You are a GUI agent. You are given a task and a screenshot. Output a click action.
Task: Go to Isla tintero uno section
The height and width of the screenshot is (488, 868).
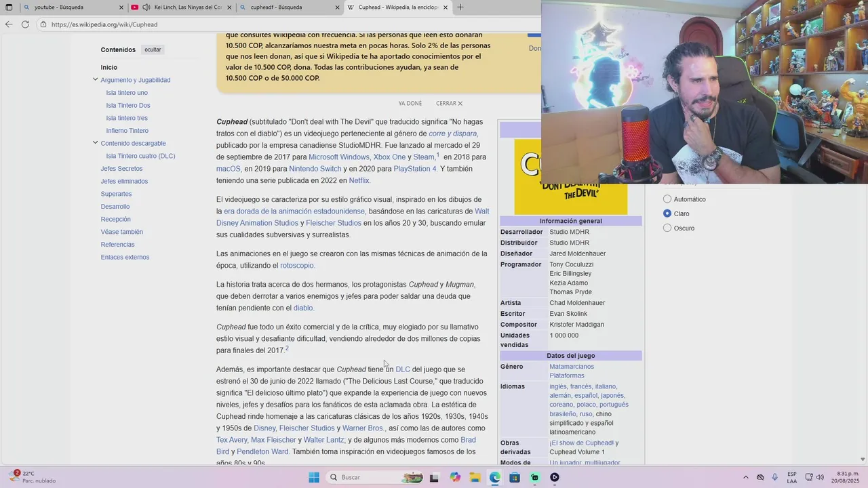point(127,93)
